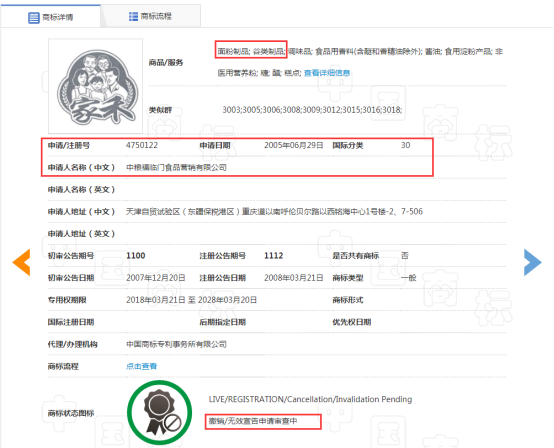Open the 查看详细信息 link
The width and height of the screenshot is (554, 448).
[327, 73]
